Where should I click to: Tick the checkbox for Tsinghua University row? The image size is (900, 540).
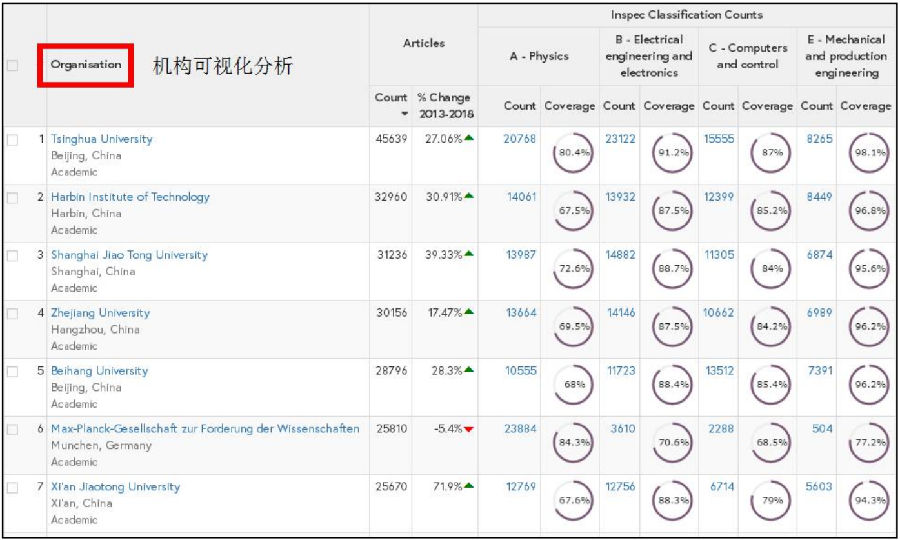click(13, 140)
